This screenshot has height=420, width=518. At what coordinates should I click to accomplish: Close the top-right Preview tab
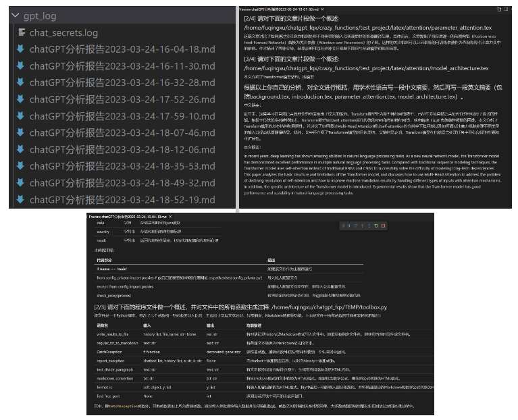click(x=322, y=9)
